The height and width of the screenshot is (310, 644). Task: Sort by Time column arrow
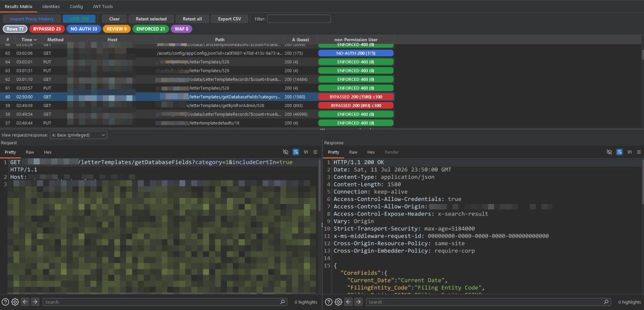(35, 40)
